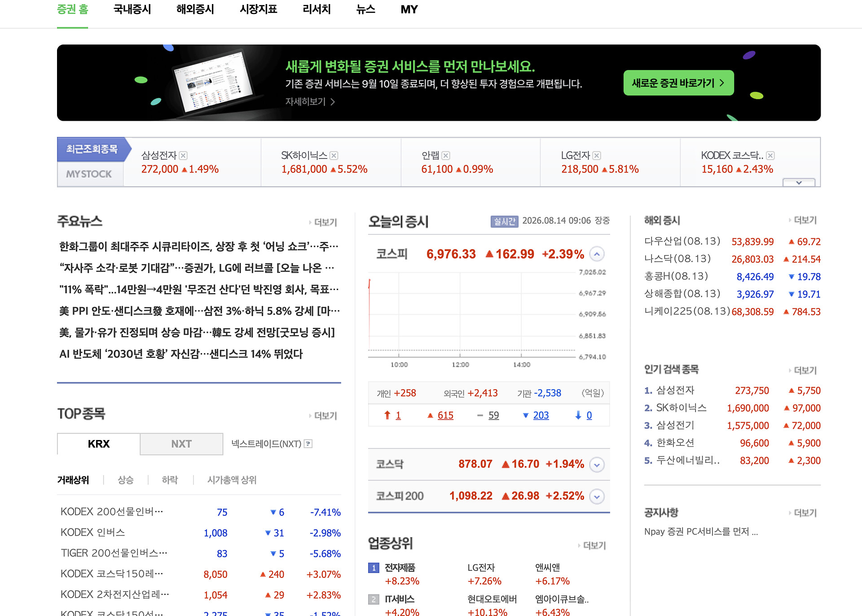Open the 자사주 소각·로봇 기대감 headline
Viewport: 862px width, 616px height.
[197, 268]
